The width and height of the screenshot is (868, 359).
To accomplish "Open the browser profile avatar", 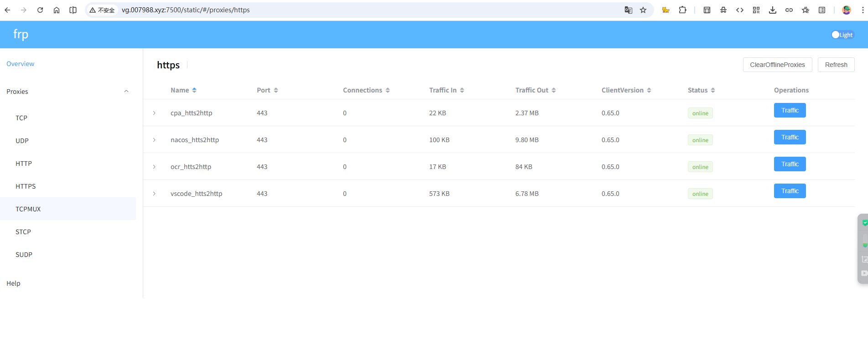I will pyautogui.click(x=847, y=10).
